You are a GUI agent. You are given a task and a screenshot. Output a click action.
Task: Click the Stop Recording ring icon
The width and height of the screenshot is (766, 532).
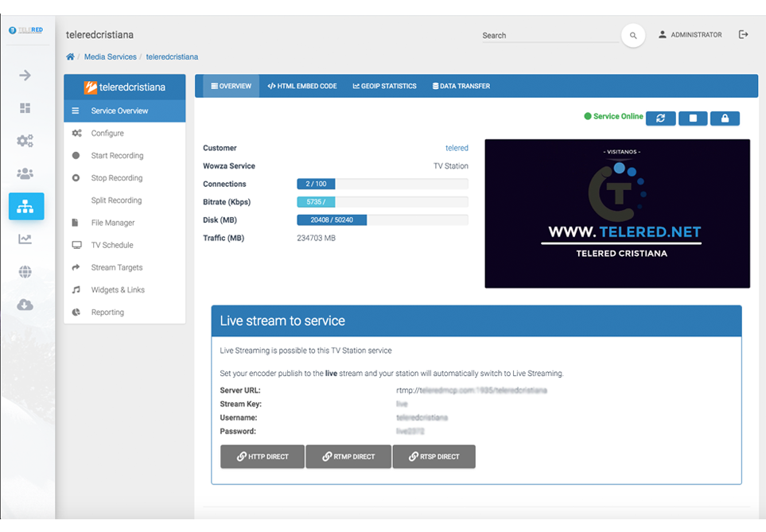click(x=76, y=178)
